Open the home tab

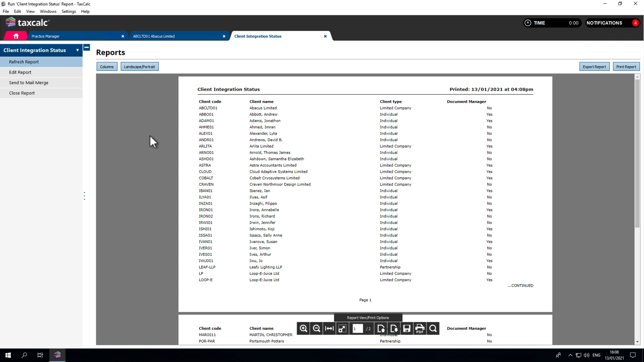pyautogui.click(x=16, y=36)
